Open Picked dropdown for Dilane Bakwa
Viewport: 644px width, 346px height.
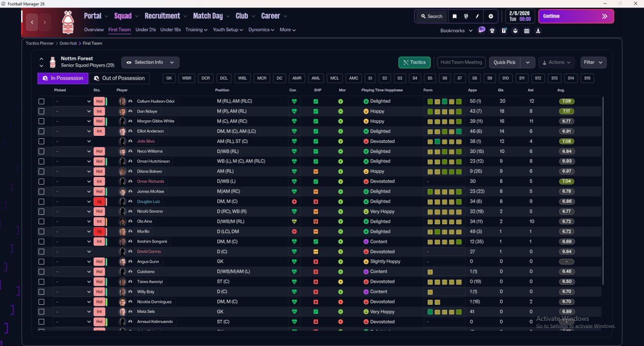72,171
